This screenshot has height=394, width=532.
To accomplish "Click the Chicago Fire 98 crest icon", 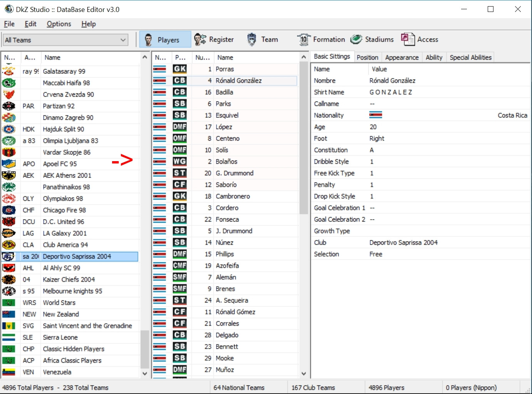I will pos(9,210).
